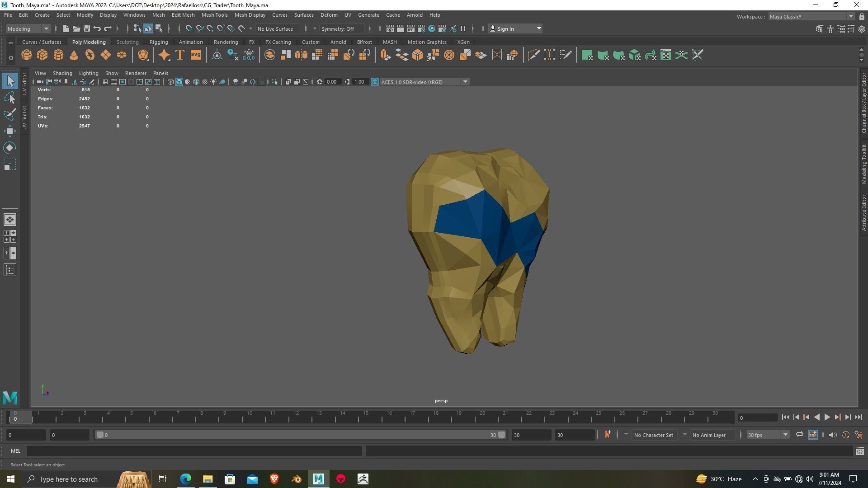
Task: Toggle wireframe display in viewport toolbar
Action: pos(170,82)
